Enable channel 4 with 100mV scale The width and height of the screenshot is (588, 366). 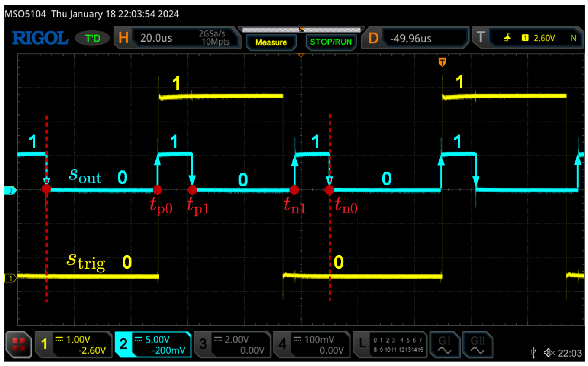pyautogui.click(x=312, y=344)
